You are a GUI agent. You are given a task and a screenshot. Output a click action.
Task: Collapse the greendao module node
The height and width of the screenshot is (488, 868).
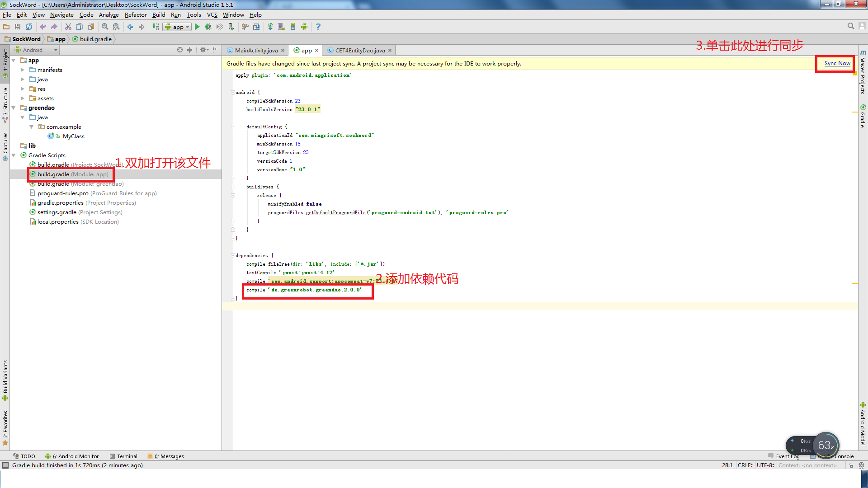[14, 108]
